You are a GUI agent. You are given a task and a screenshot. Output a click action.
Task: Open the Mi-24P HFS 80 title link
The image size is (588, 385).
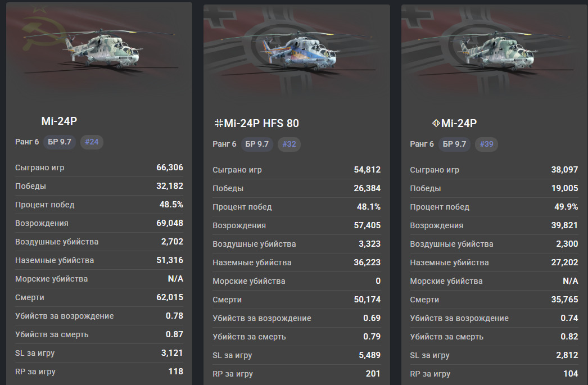click(x=261, y=124)
